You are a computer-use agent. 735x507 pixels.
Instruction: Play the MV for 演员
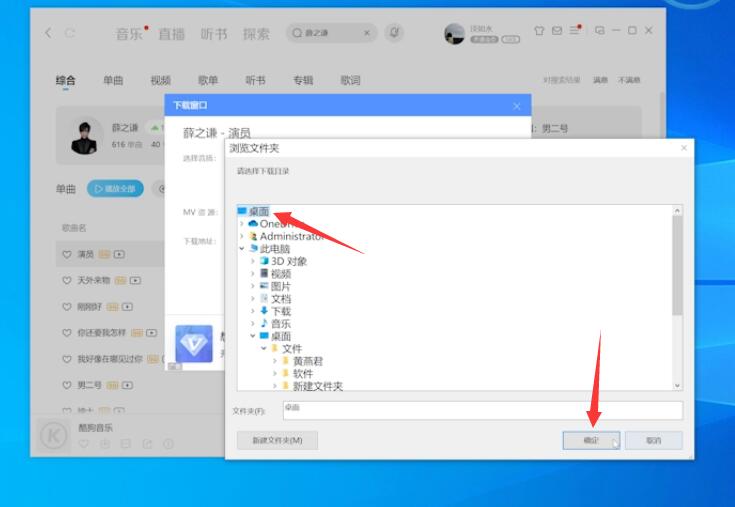pyautogui.click(x=119, y=254)
